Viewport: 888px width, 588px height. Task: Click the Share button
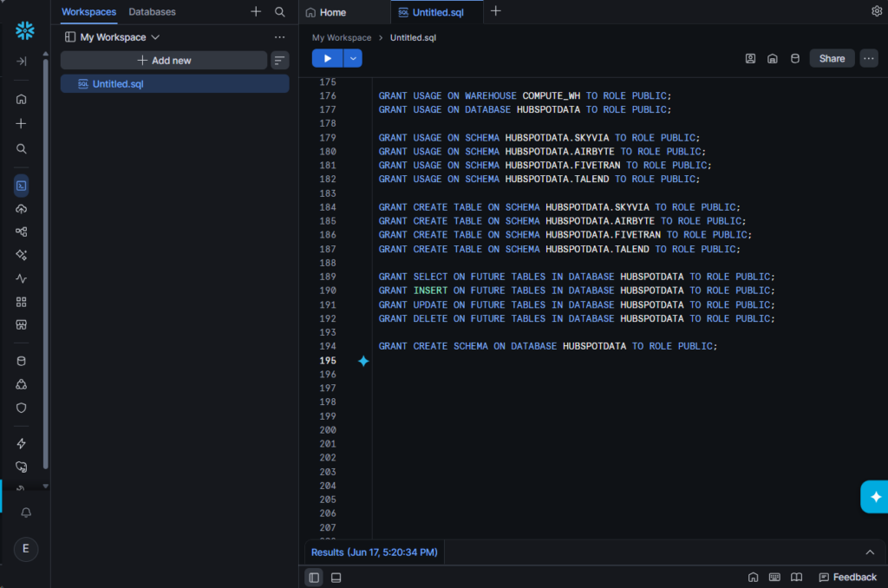click(832, 58)
